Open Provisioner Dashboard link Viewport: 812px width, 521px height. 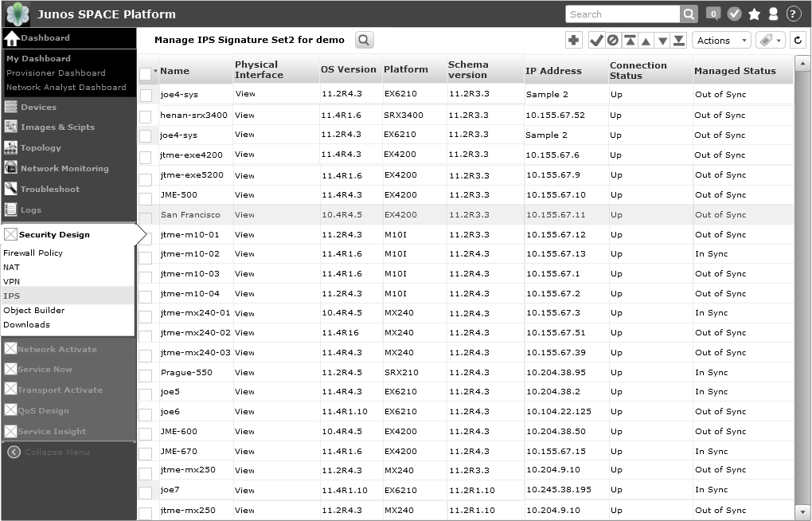(x=56, y=73)
